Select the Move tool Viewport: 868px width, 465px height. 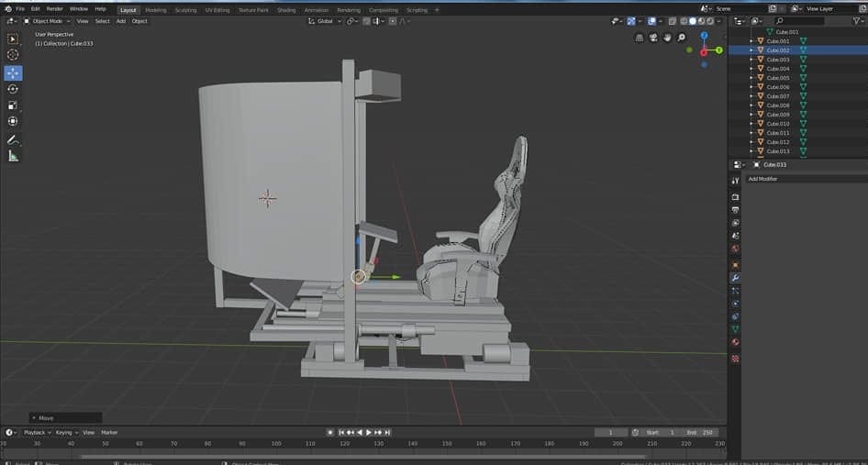(13, 73)
